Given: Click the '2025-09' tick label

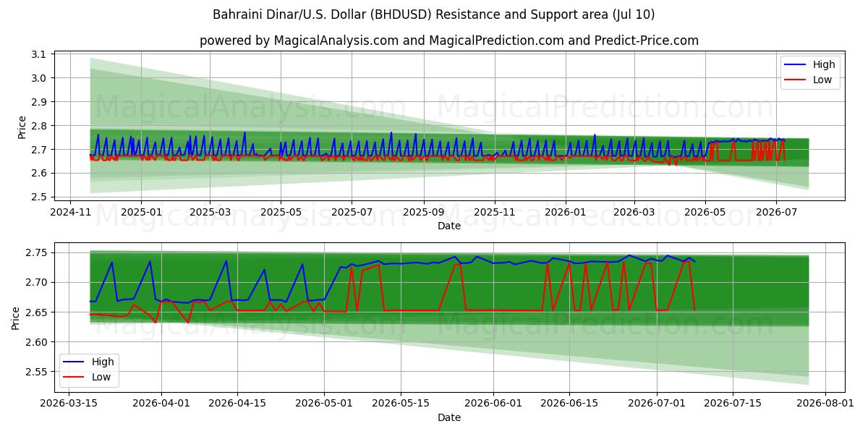Looking at the screenshot, I should coord(423,212).
